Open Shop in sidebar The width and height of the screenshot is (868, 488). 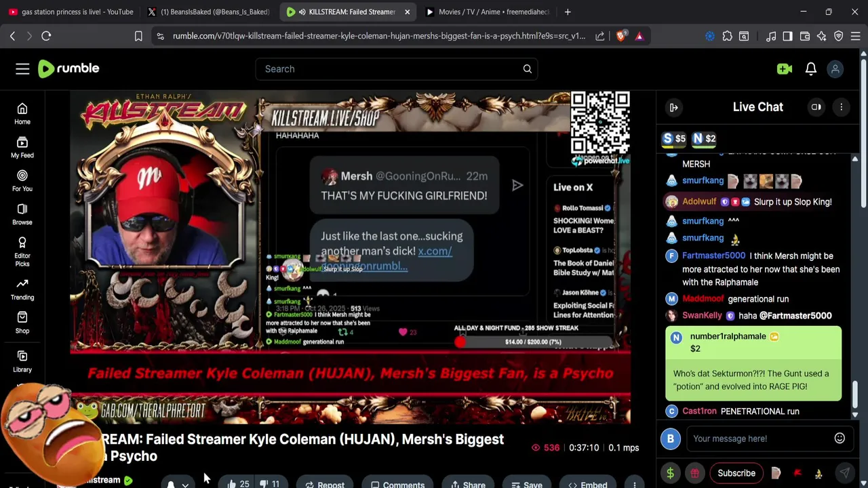[x=22, y=323]
